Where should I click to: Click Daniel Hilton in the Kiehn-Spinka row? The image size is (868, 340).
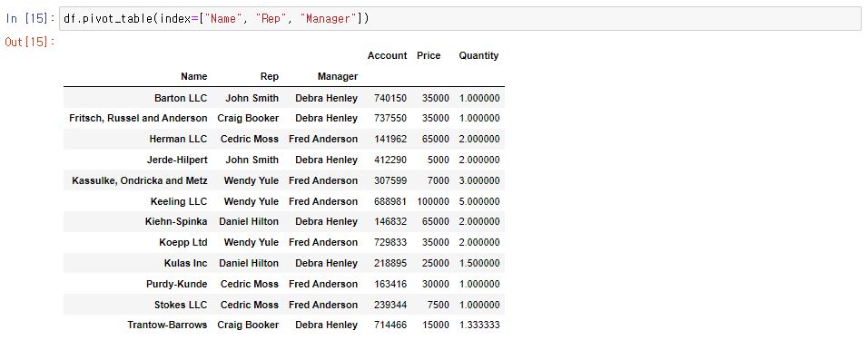(249, 222)
